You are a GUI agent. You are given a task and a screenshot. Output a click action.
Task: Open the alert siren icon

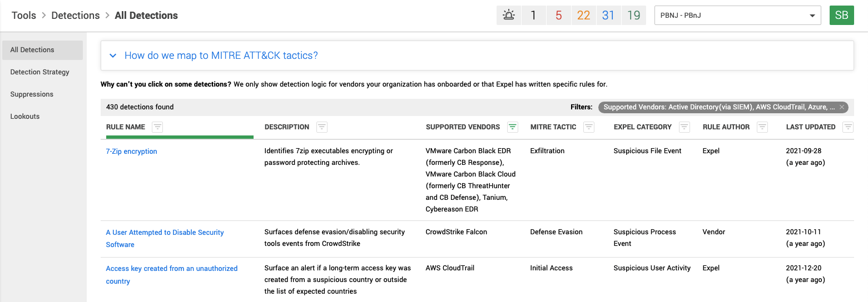click(x=509, y=15)
